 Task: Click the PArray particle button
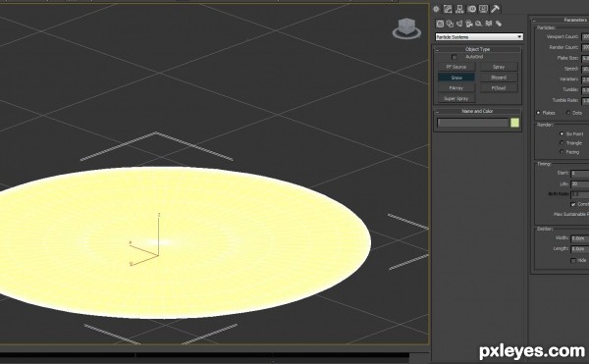tap(456, 88)
